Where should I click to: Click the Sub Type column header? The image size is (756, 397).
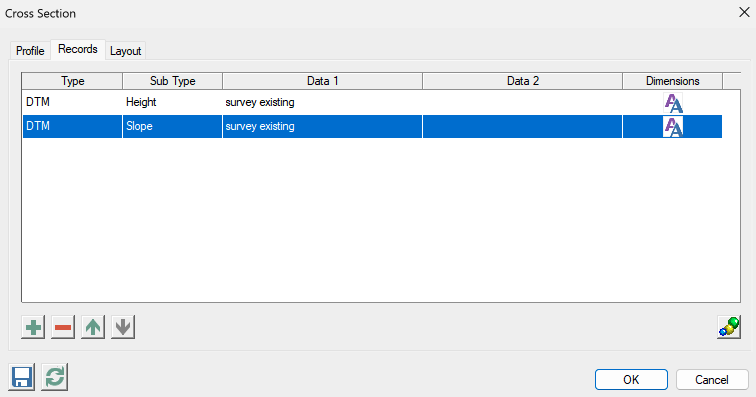pyautogui.click(x=172, y=81)
